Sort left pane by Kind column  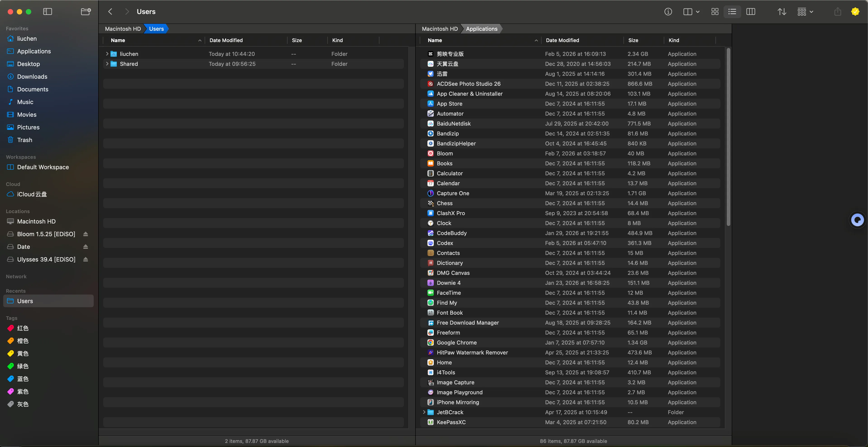coord(353,40)
